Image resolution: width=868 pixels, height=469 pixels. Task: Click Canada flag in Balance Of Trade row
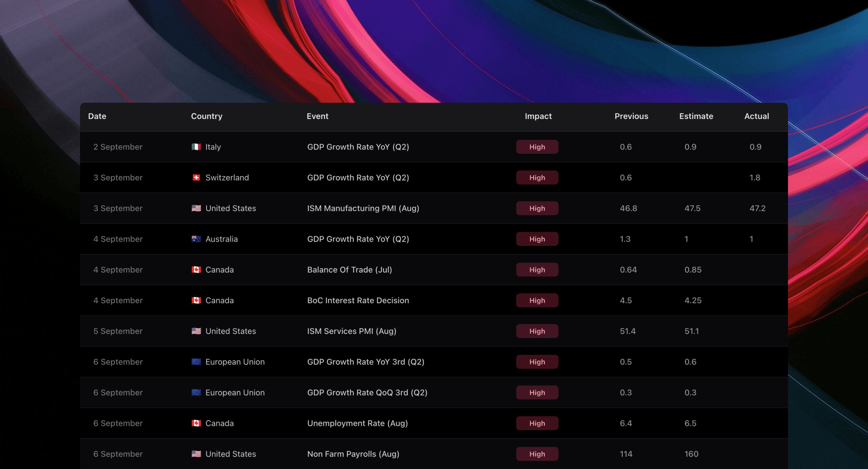[196, 270]
